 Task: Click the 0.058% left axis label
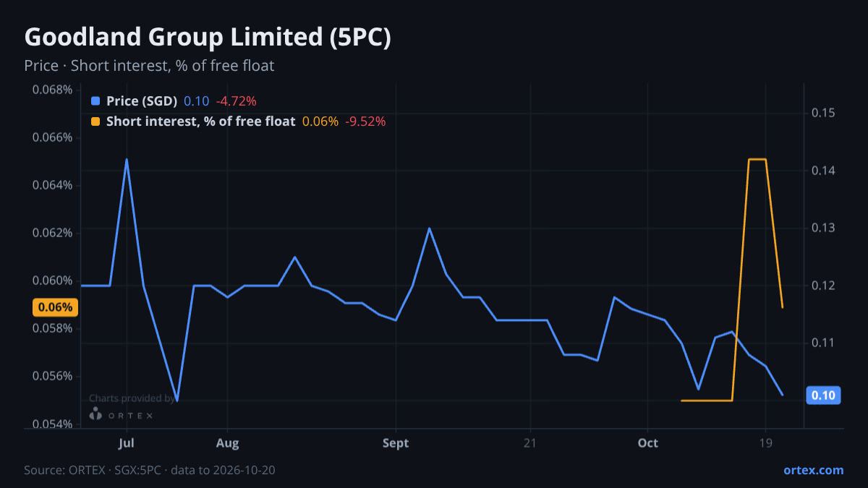point(52,328)
